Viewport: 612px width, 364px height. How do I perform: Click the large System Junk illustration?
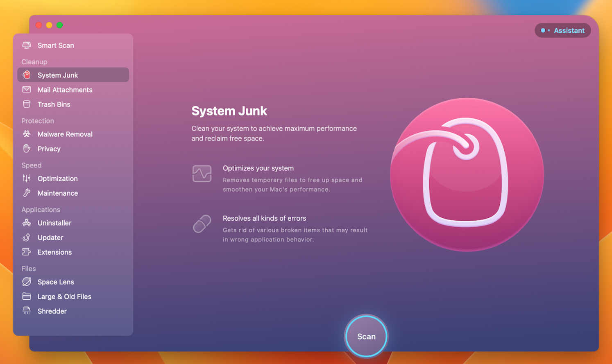tap(467, 174)
